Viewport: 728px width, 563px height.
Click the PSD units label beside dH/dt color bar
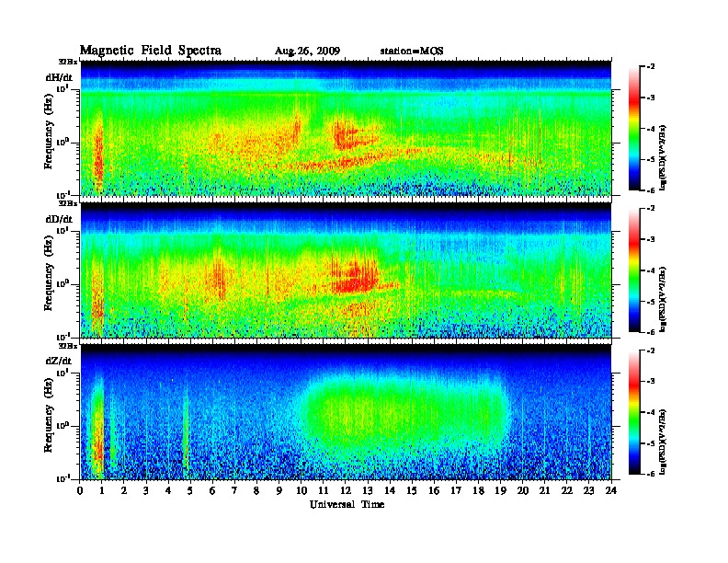click(663, 157)
